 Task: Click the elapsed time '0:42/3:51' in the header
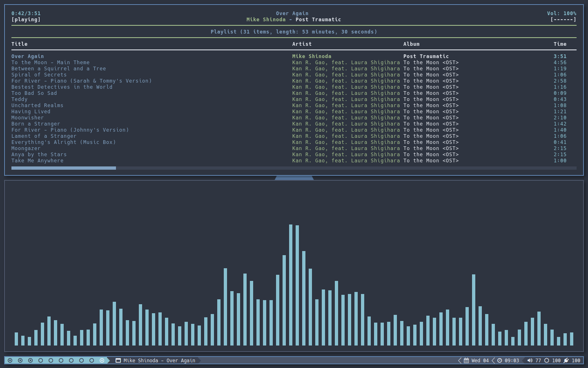(x=26, y=13)
